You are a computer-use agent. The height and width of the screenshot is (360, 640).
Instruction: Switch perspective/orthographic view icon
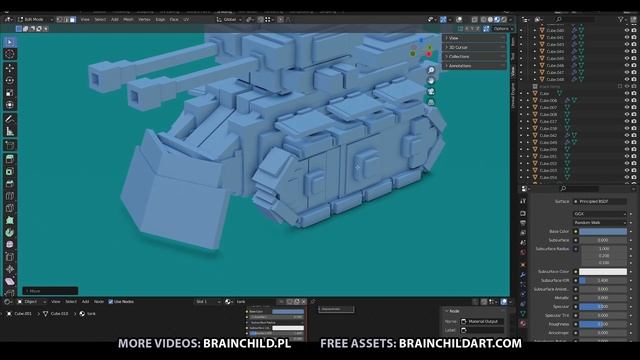(x=431, y=102)
